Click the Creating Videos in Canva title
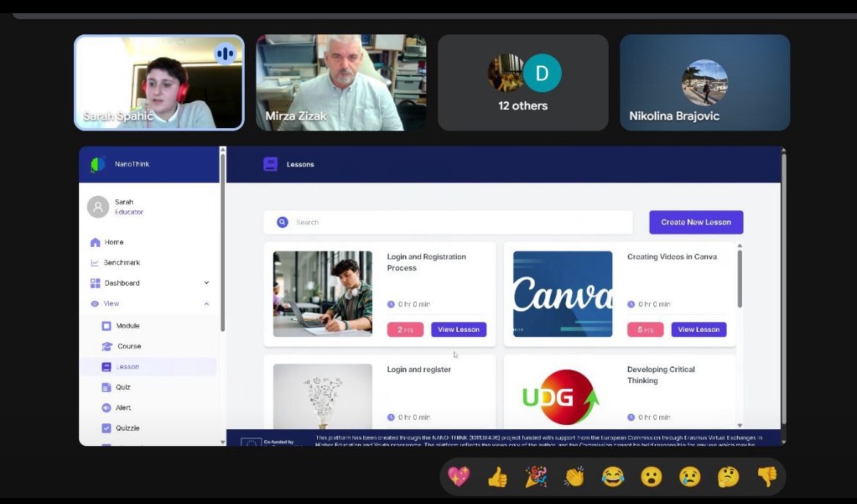 click(x=672, y=257)
